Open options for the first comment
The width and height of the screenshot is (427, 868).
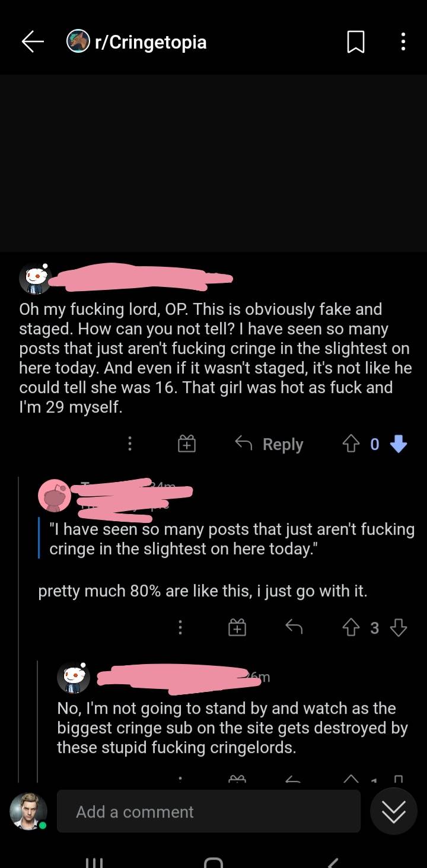tap(130, 444)
